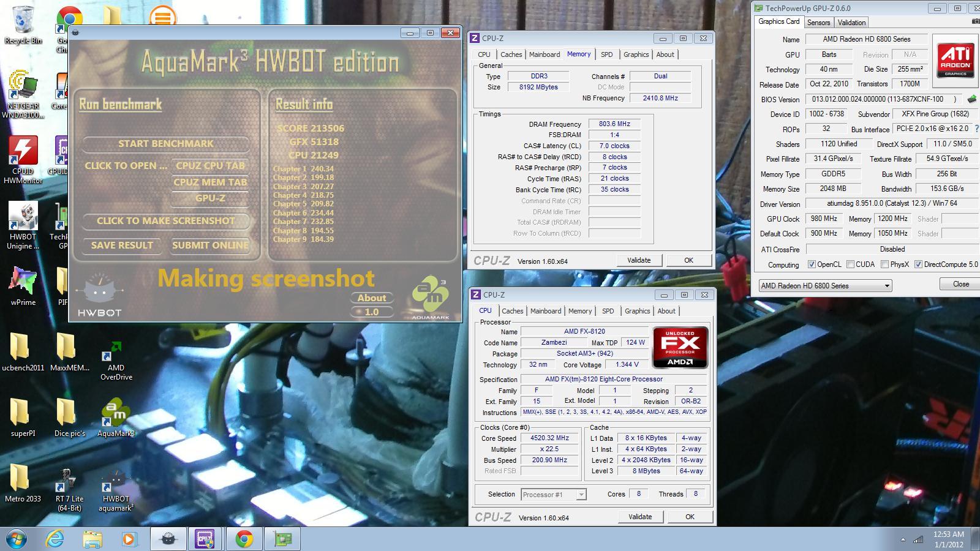Viewport: 980px width, 551px height.
Task: Click CLICK TO MAKE SCREENSHOT button
Action: 166,220
